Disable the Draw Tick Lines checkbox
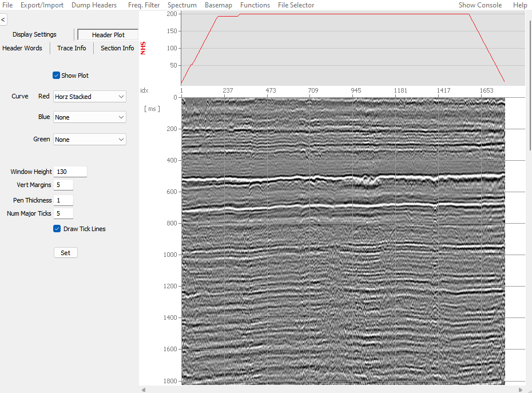Viewport: 532px width, 393px height. [57, 229]
